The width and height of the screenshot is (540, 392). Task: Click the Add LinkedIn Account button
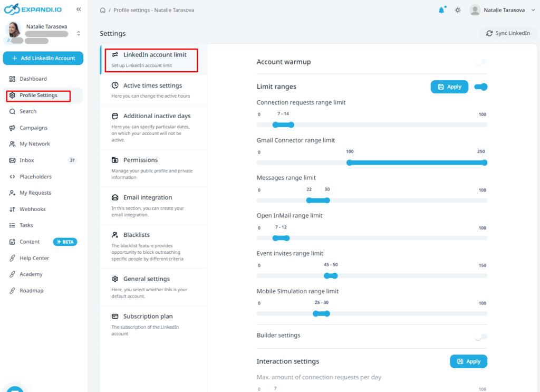click(x=43, y=58)
